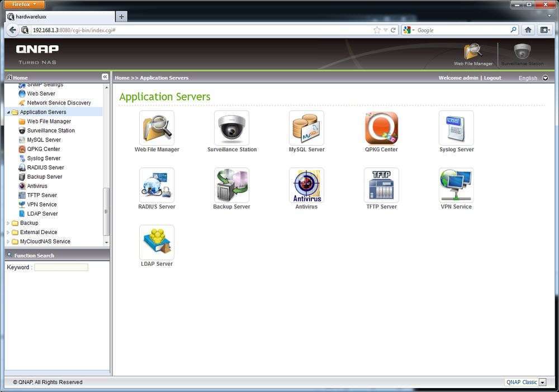Open the LDAP Server book icon
Image resolution: width=559 pixels, height=392 pixels.
point(157,242)
